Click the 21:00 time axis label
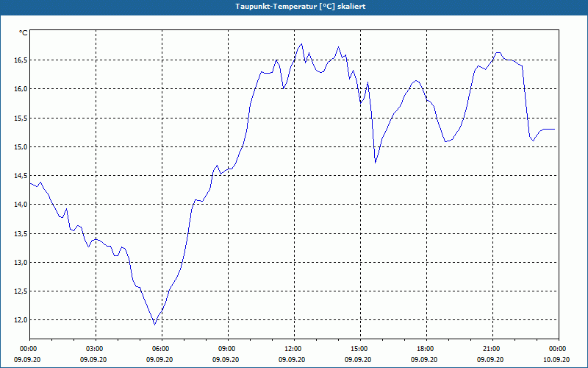Image resolution: width=588 pixels, height=368 pixels. (492, 349)
